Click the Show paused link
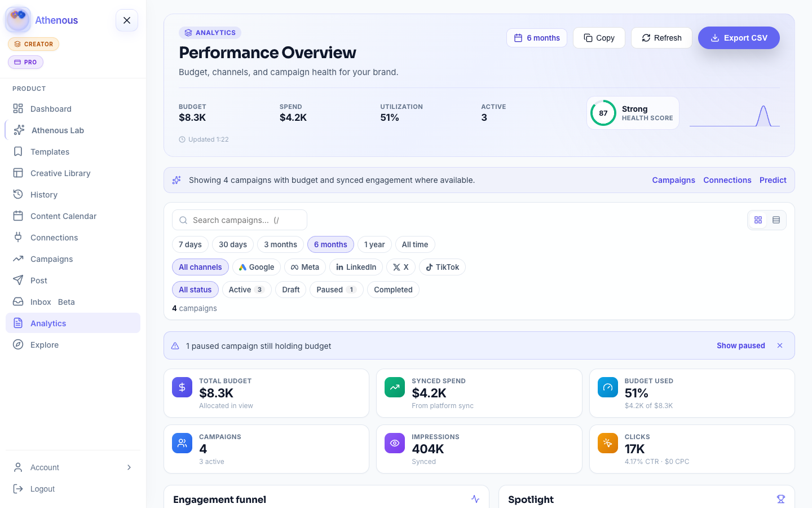This screenshot has width=812, height=508. click(741, 345)
